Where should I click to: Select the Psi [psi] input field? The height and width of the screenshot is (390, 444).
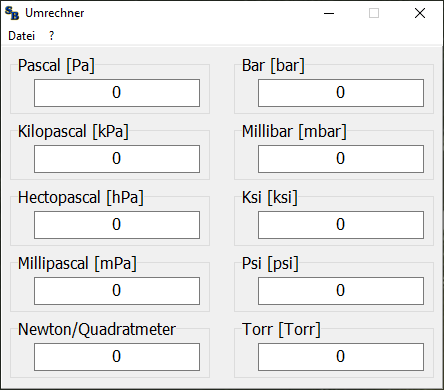(x=341, y=291)
